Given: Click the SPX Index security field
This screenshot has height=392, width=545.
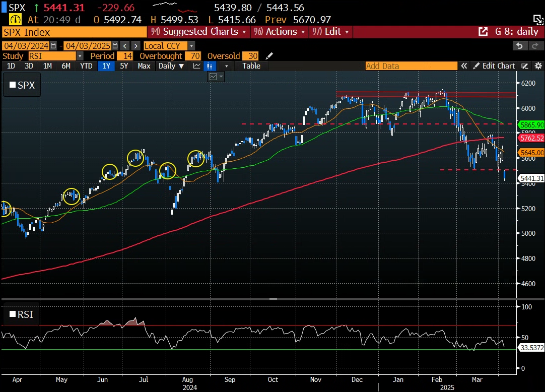Looking at the screenshot, I should [75, 32].
